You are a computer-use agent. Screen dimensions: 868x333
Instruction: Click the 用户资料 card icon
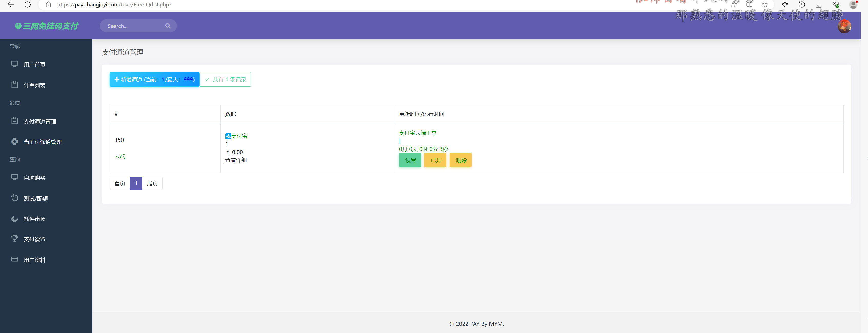[15, 259]
